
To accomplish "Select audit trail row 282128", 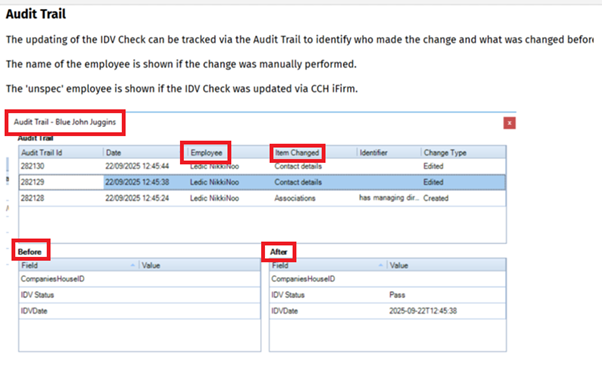I will click(x=262, y=198).
